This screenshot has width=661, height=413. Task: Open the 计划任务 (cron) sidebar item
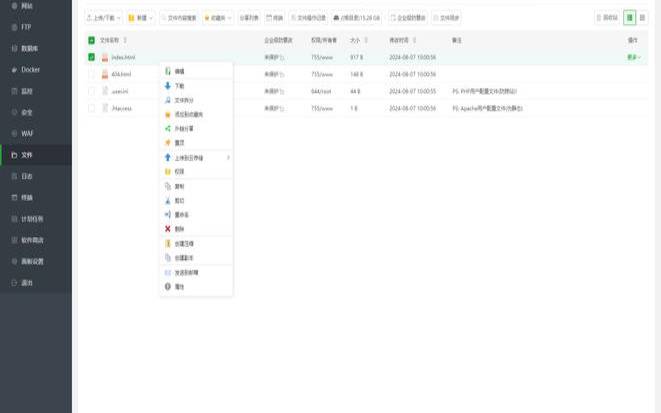click(x=35, y=219)
